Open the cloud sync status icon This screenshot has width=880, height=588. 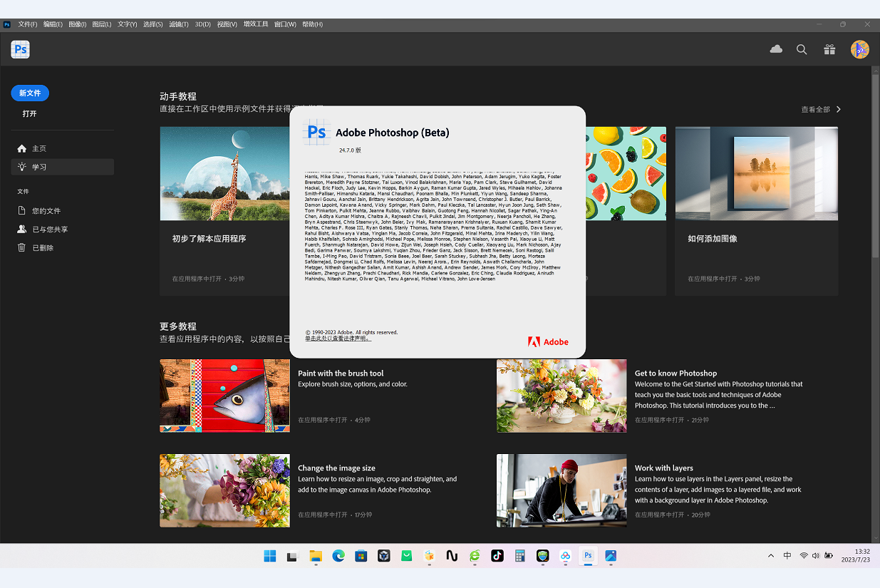point(776,49)
